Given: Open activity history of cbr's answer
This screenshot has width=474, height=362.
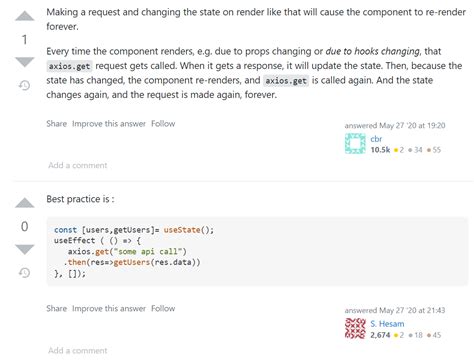Looking at the screenshot, I should 24,86.
